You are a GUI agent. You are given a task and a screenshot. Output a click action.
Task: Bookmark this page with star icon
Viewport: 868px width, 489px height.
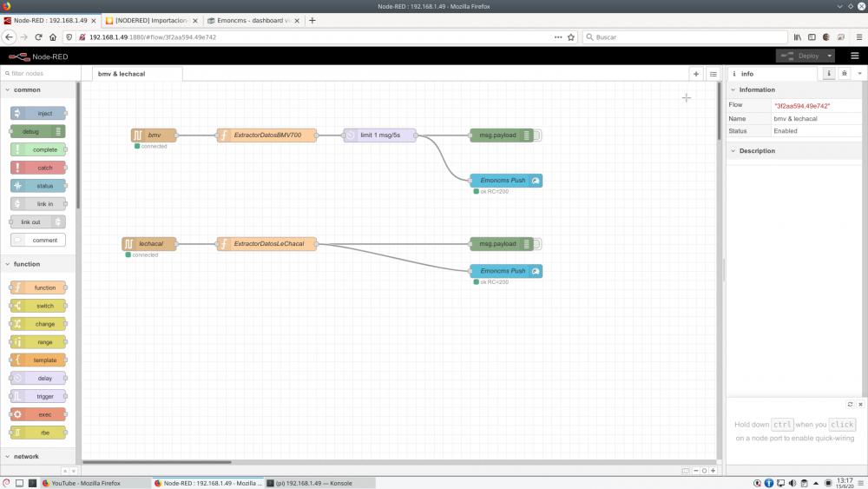571,37
